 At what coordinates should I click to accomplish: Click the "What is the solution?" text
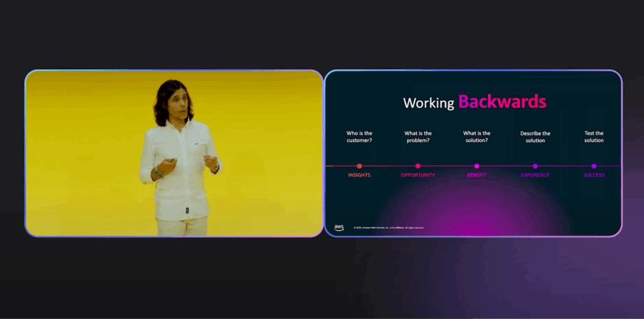pos(477,136)
